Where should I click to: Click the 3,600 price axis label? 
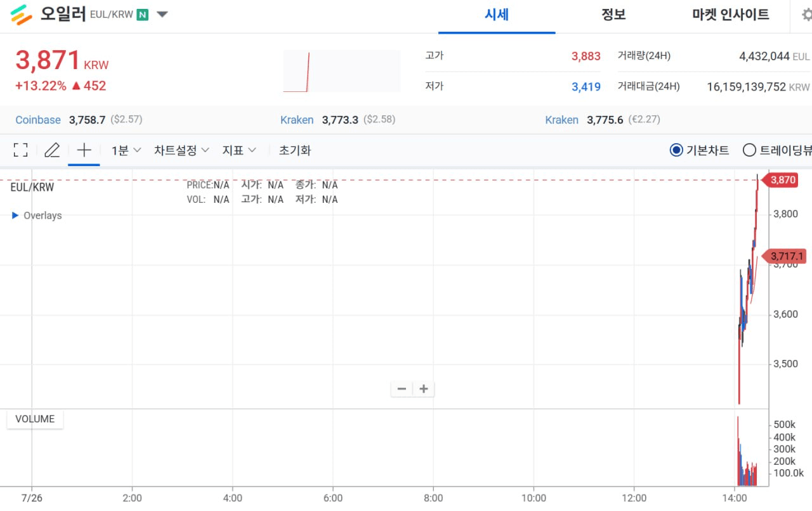click(785, 314)
